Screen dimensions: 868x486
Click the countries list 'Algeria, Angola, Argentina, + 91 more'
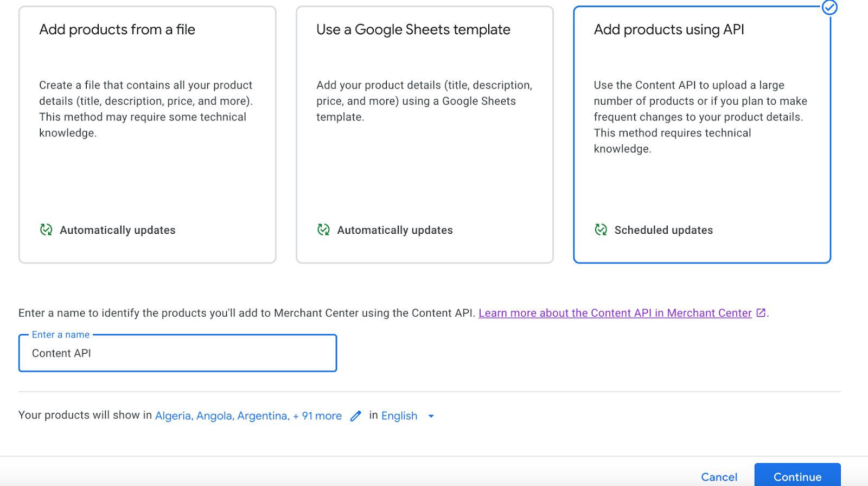pos(248,416)
